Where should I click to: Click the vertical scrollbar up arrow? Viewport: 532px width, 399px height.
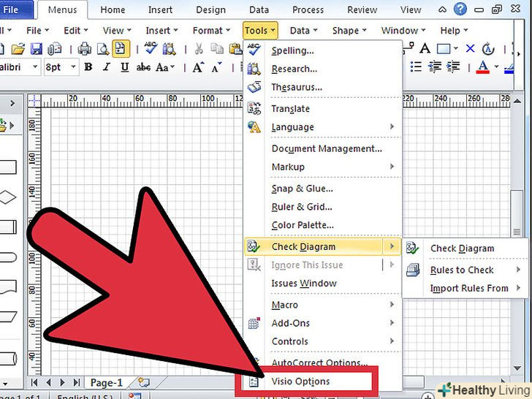(x=517, y=101)
